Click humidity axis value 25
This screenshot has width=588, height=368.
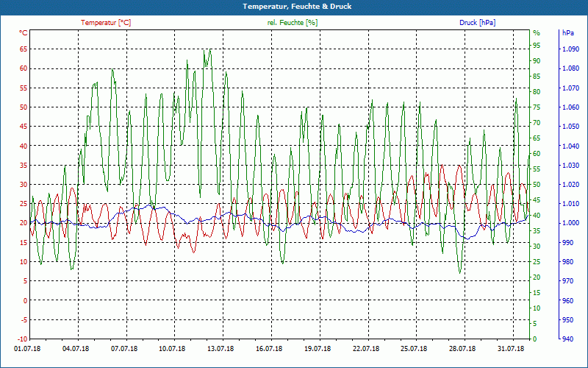(537, 262)
